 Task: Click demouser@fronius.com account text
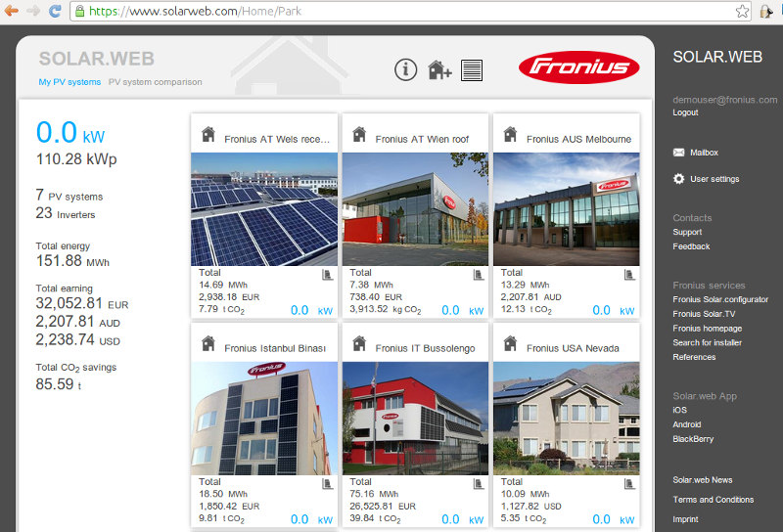coord(724,100)
